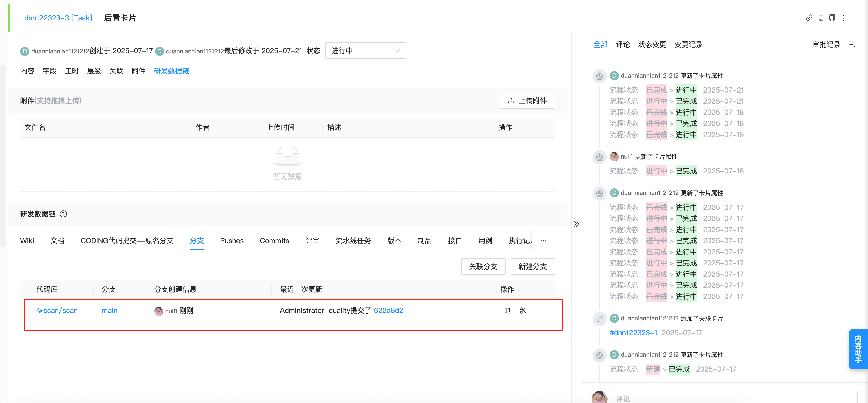The width and height of the screenshot is (868, 403).
Task: Switch to the Commits tab
Action: (274, 241)
